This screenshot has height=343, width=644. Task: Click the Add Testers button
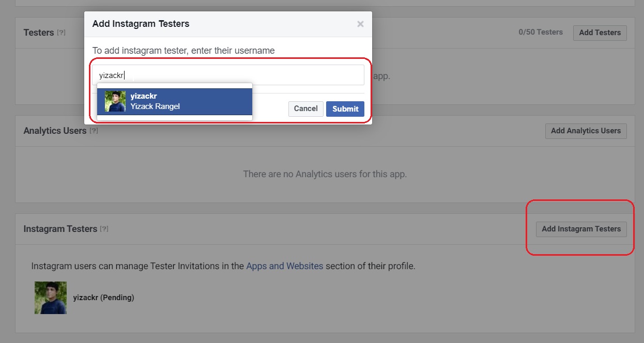coord(600,33)
